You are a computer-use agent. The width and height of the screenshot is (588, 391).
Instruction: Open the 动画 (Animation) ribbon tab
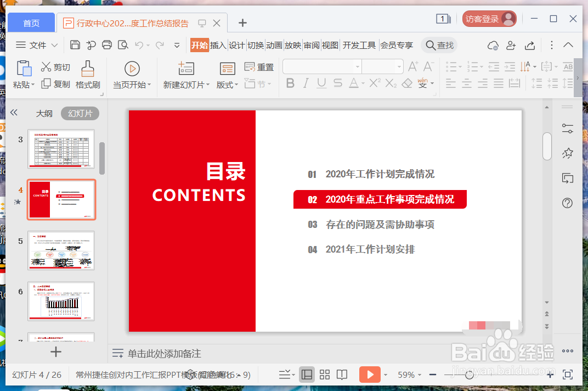tap(274, 46)
